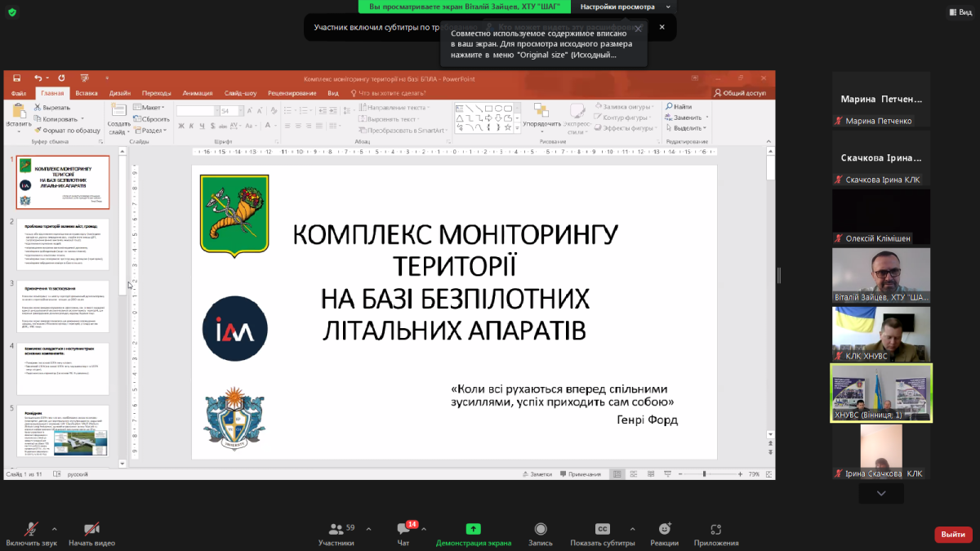980x551 pixels.
Task: Click Общий доступ in PowerPoint
Action: (x=740, y=93)
